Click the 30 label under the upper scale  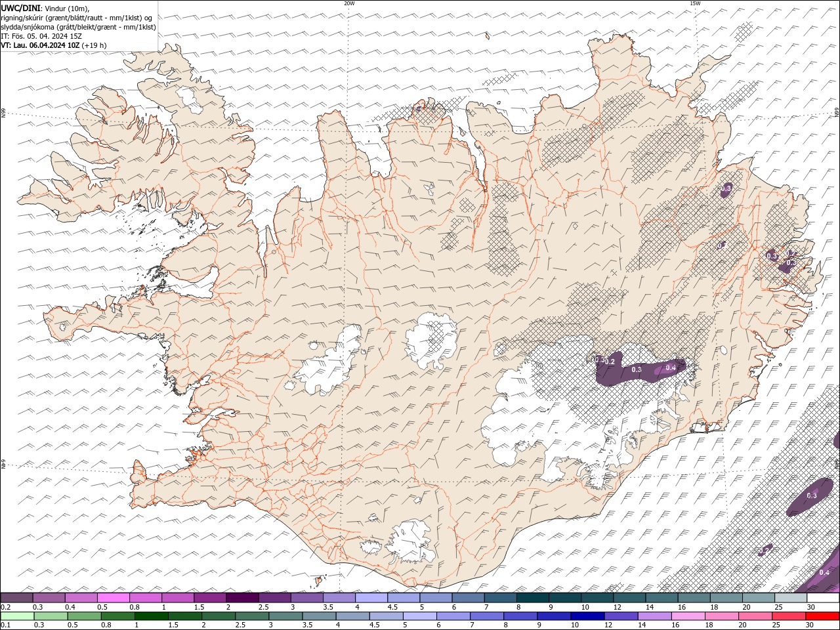pyautogui.click(x=810, y=607)
